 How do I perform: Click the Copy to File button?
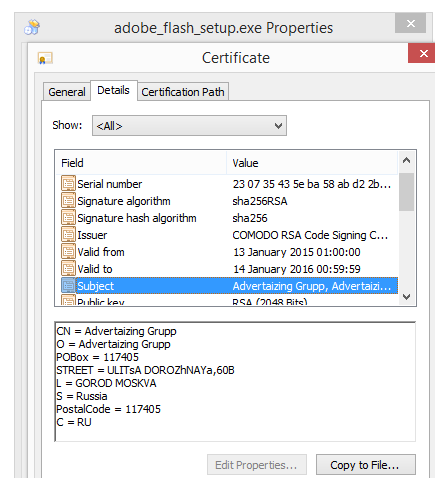click(x=366, y=464)
